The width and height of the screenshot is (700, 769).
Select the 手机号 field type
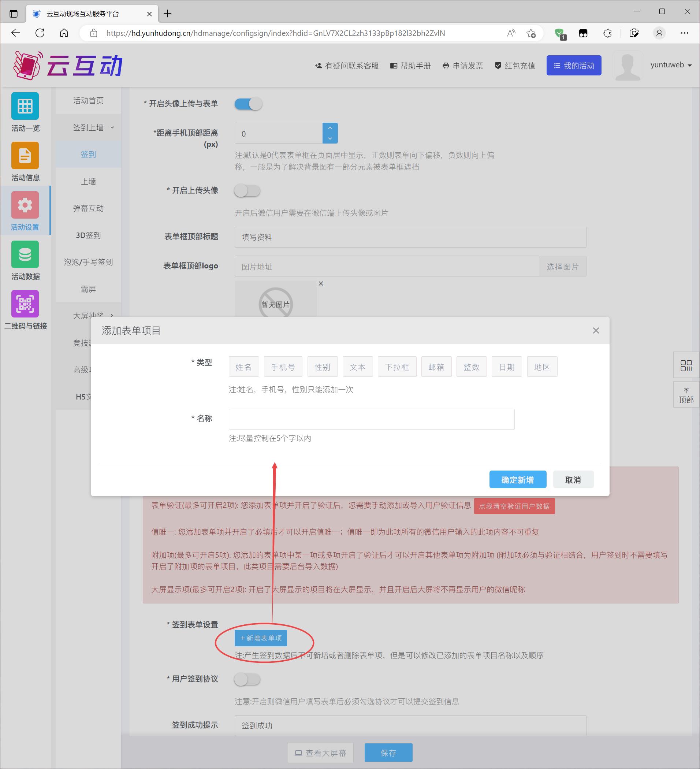click(x=283, y=367)
